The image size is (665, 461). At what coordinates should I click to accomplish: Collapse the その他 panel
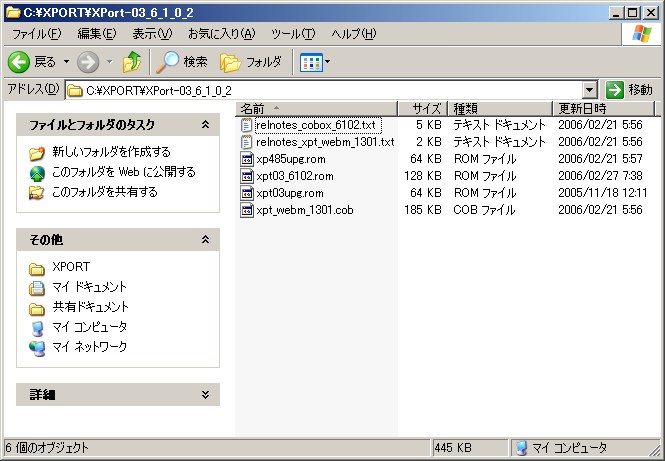[x=205, y=240]
